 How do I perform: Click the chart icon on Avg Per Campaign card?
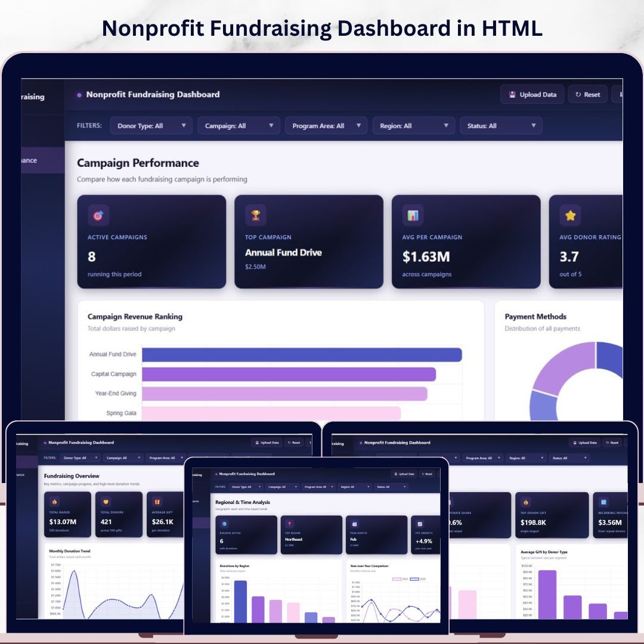click(413, 216)
